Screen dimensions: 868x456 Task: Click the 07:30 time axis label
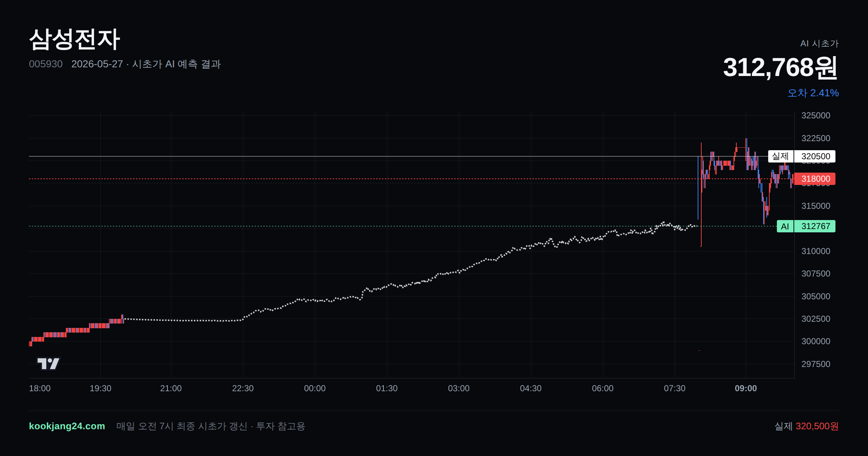pos(675,388)
